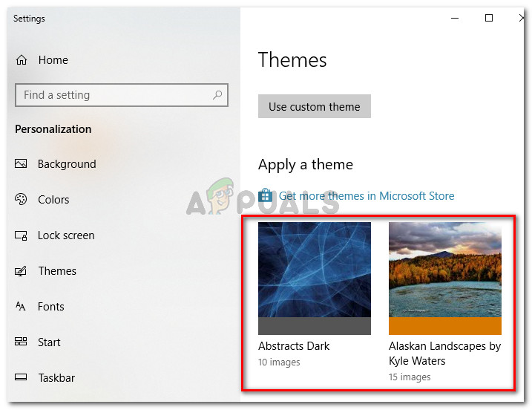Click gray accent bar of Abstracts Dark
Viewport: 532px width, 410px height.
pyautogui.click(x=314, y=326)
